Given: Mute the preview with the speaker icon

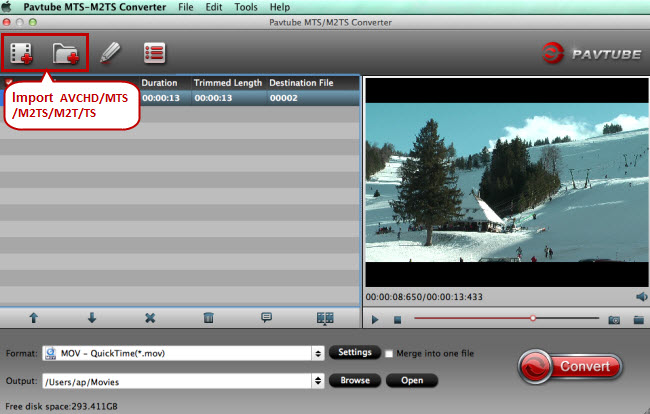Looking at the screenshot, I should pyautogui.click(x=641, y=297).
